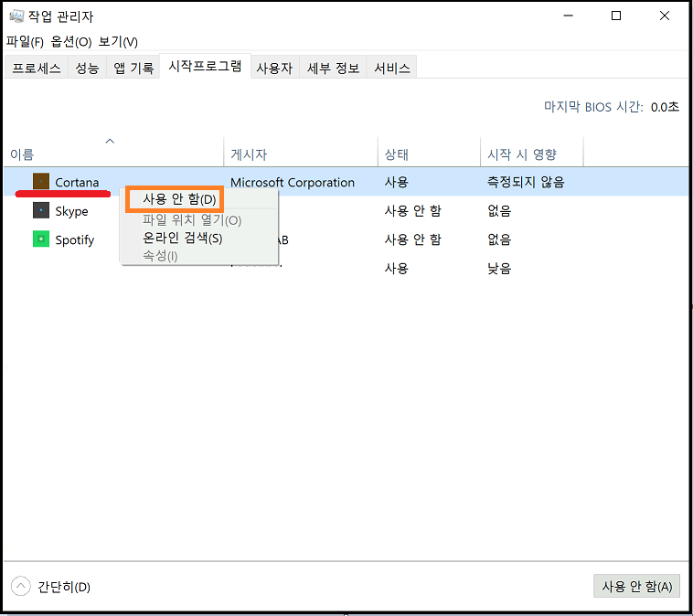Select the Spotify row name
The image size is (693, 616).
coord(75,240)
